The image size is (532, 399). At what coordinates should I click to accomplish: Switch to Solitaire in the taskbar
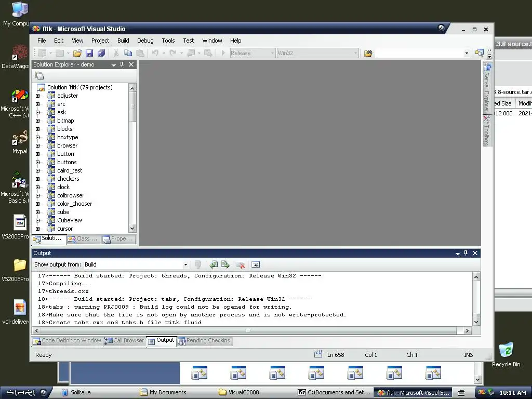(x=81, y=393)
